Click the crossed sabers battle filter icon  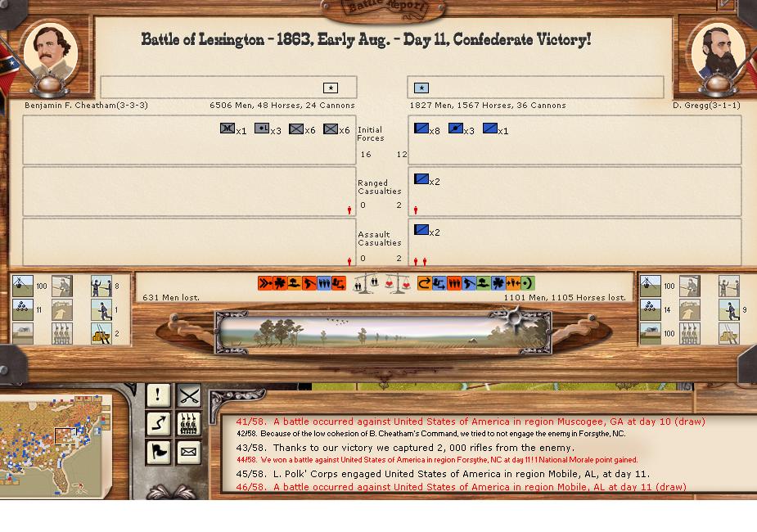click(x=189, y=396)
